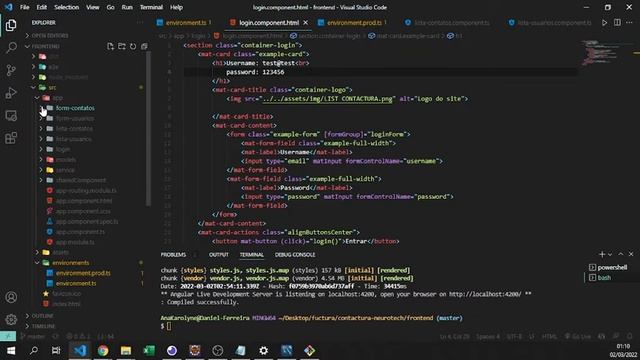Screen dimensions: 640x360
Task: Create a new terminal with plus icon
Action: click(x=602, y=254)
